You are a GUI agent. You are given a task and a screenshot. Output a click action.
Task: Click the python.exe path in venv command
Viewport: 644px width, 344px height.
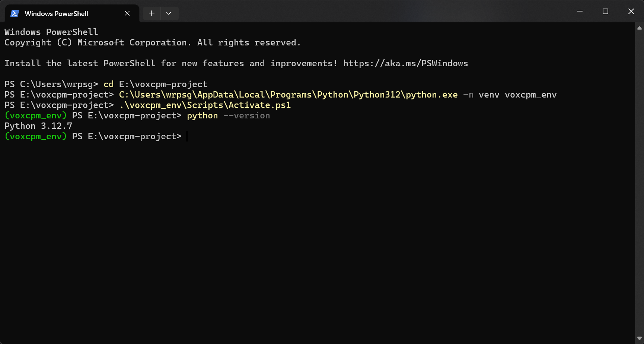coord(288,95)
